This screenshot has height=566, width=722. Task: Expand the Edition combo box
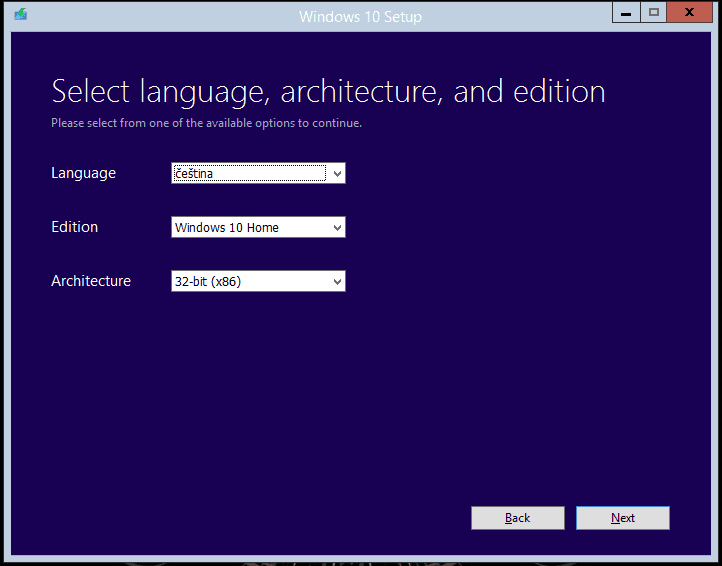coord(258,227)
